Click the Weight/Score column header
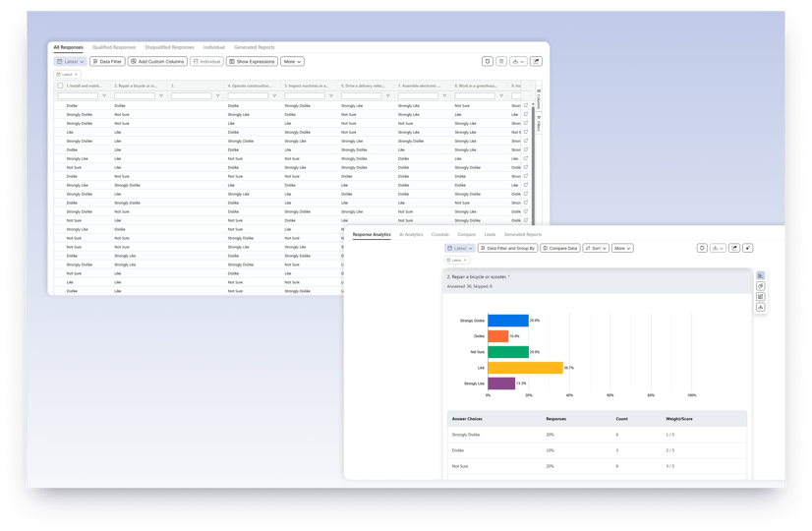The image size is (812, 531). [679, 419]
